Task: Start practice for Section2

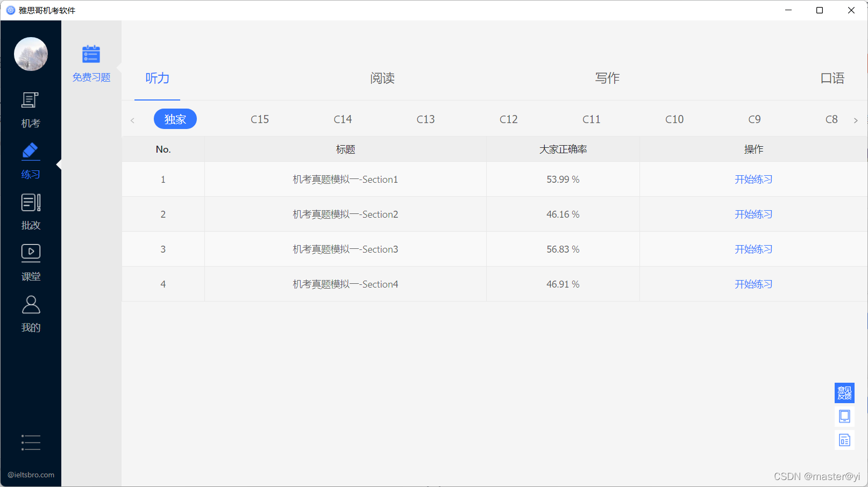Action: click(753, 214)
